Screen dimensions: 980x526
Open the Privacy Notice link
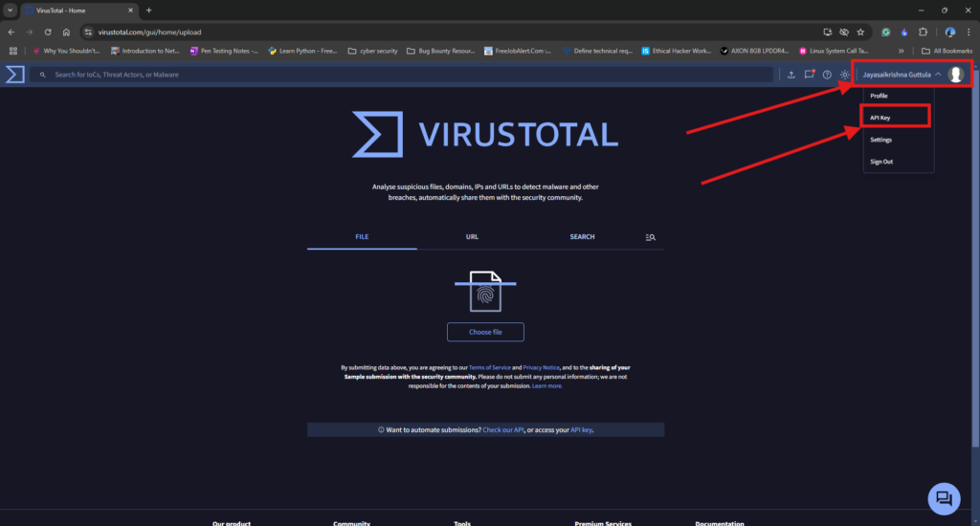click(x=541, y=367)
